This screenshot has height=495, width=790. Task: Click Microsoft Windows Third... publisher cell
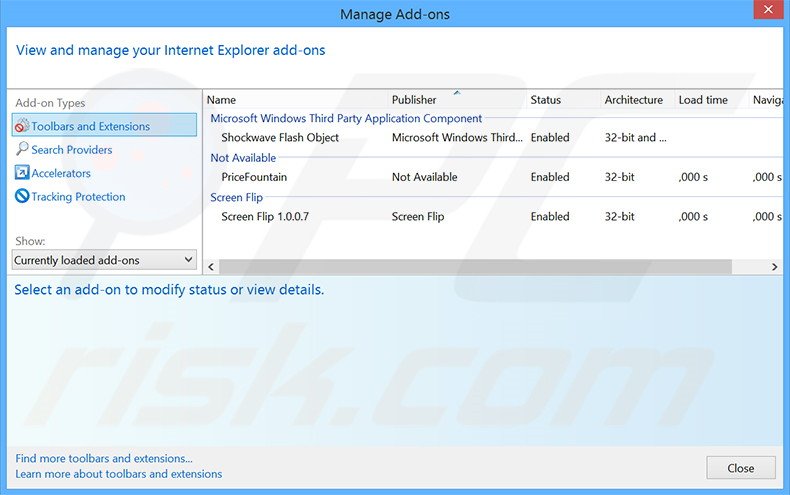[x=457, y=138]
